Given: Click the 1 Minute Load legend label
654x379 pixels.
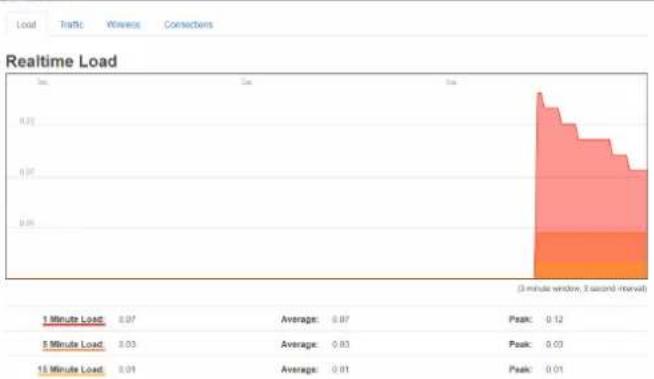Looking at the screenshot, I should (73, 320).
